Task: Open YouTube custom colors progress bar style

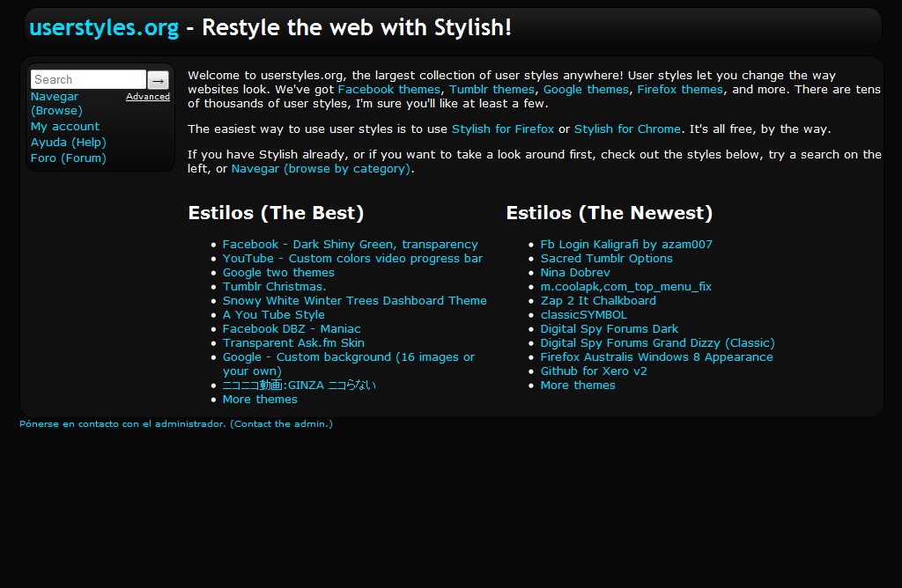Action: [352, 259]
